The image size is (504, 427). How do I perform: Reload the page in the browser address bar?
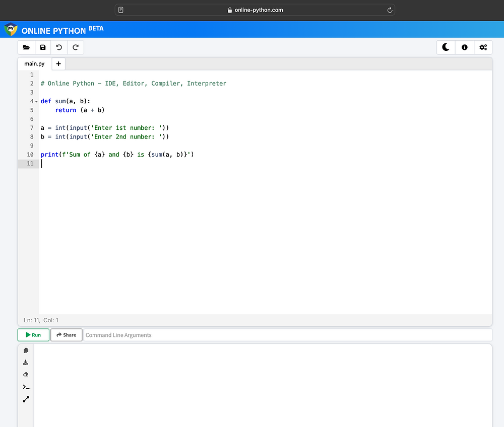[x=390, y=10]
